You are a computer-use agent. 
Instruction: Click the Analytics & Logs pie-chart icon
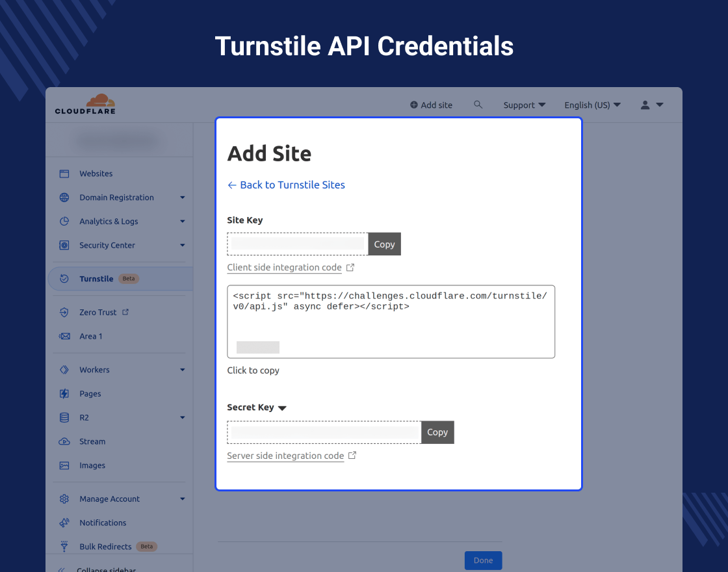coord(64,222)
